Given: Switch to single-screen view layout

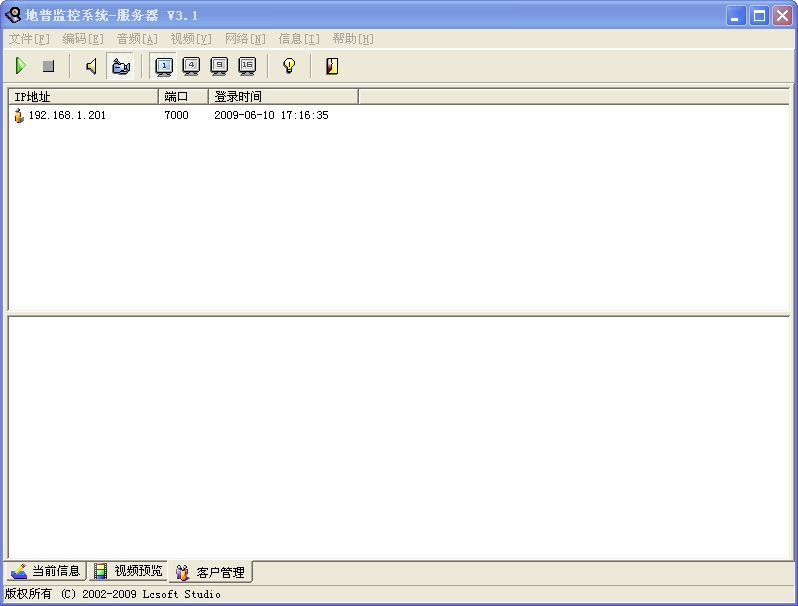Looking at the screenshot, I should coord(164,66).
